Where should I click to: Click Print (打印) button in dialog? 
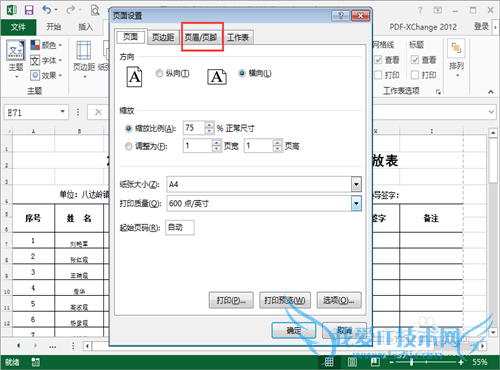click(x=231, y=300)
